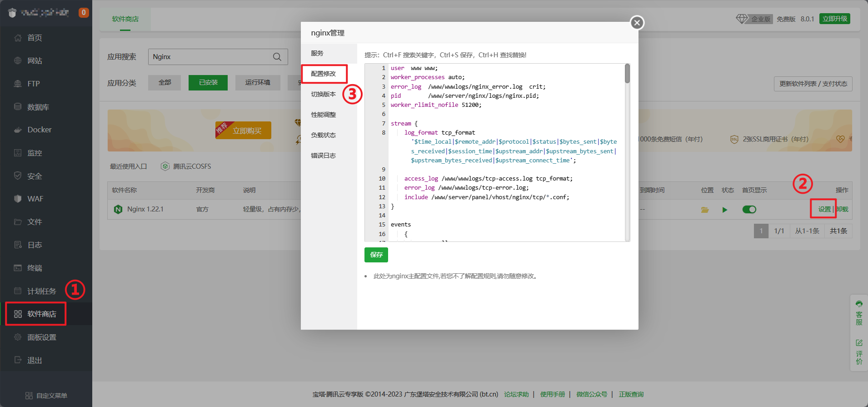868x407 pixels.
Task: Click the 日志 icon in sidebar
Action: (x=18, y=245)
